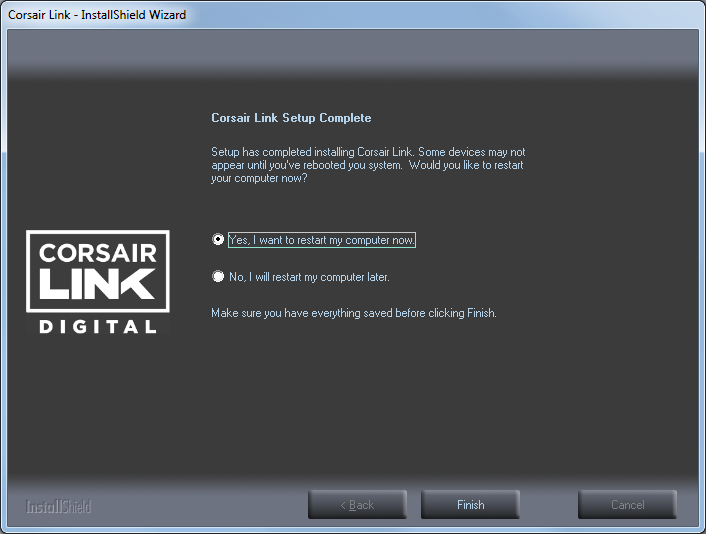The image size is (706, 534).
Task: Click the setup completed description paragraph
Action: pyautogui.click(x=368, y=165)
